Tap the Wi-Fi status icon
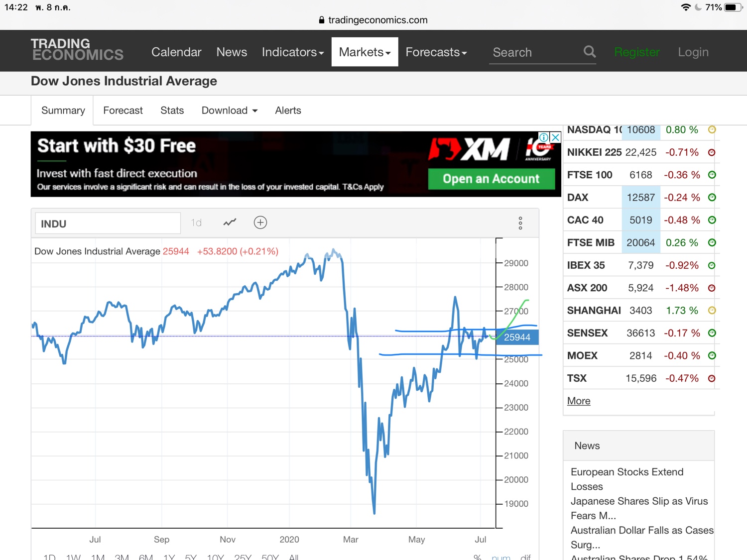747x560 pixels. [686, 7]
